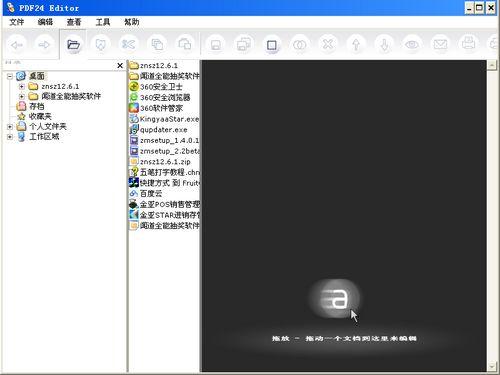Open the 查看 menu
The width and height of the screenshot is (500, 375).
[74, 22]
